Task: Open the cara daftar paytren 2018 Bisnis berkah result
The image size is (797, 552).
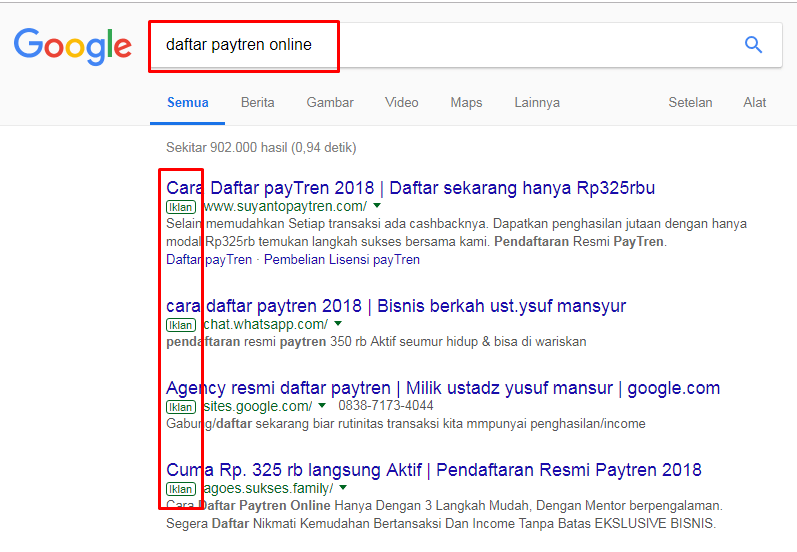Action: [396, 306]
